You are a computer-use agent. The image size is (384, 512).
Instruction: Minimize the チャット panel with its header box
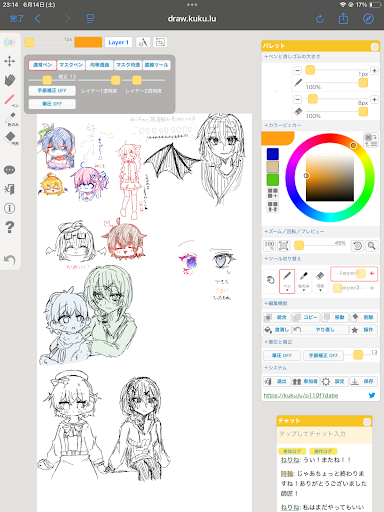367,422
